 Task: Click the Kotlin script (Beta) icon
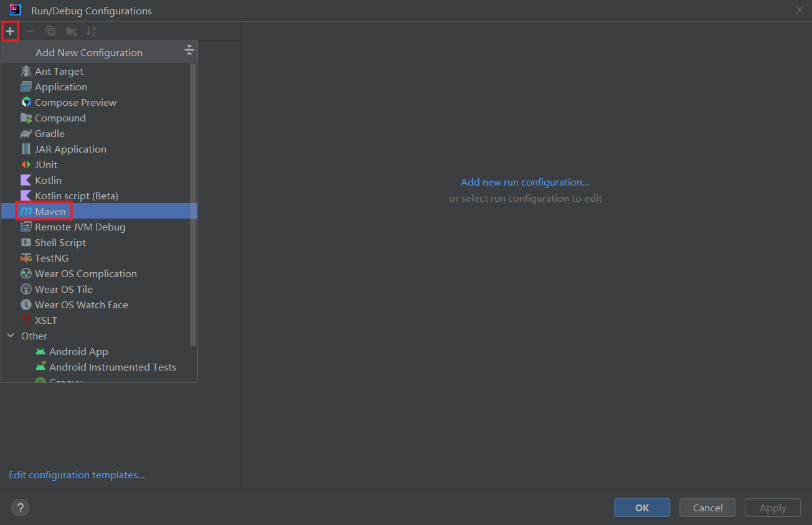(x=26, y=196)
